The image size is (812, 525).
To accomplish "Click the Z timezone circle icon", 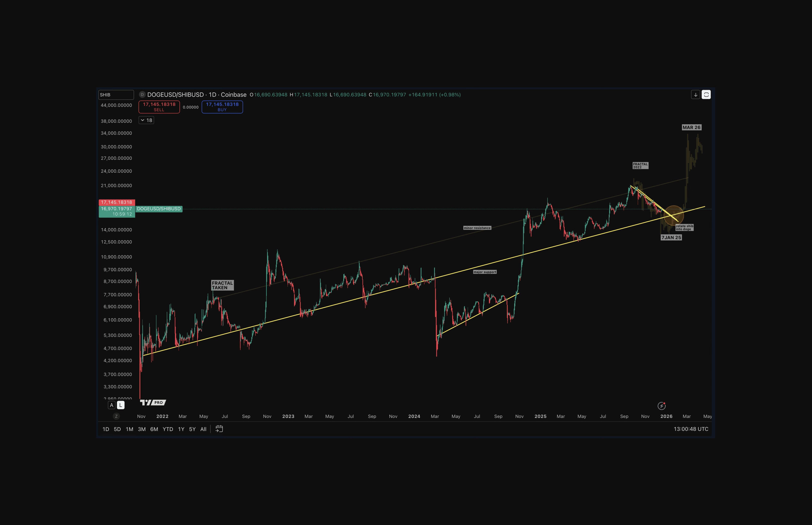I will (x=116, y=416).
